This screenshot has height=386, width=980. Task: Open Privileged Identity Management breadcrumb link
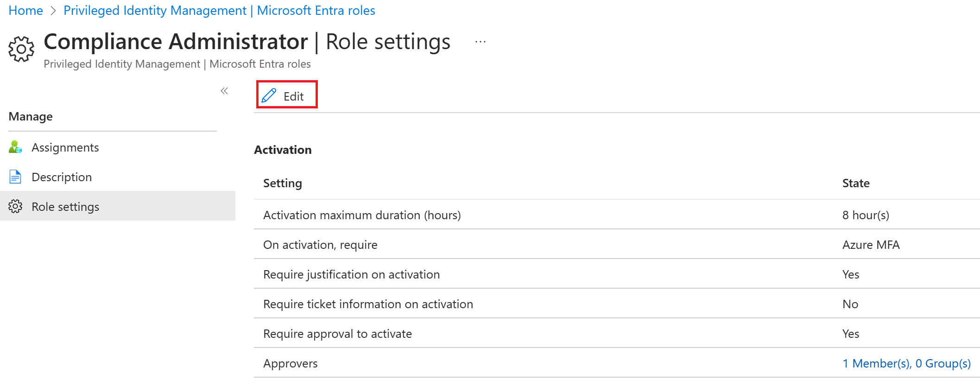[x=219, y=11]
